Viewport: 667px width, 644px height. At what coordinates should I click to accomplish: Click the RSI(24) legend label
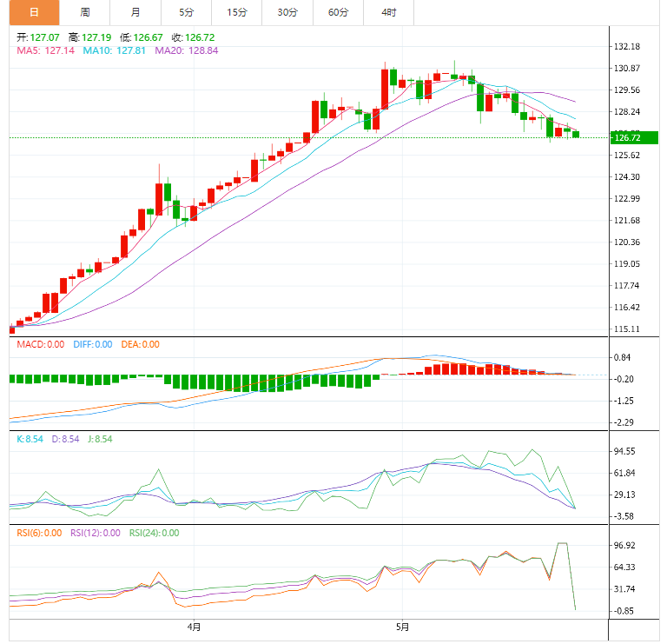[x=154, y=533]
